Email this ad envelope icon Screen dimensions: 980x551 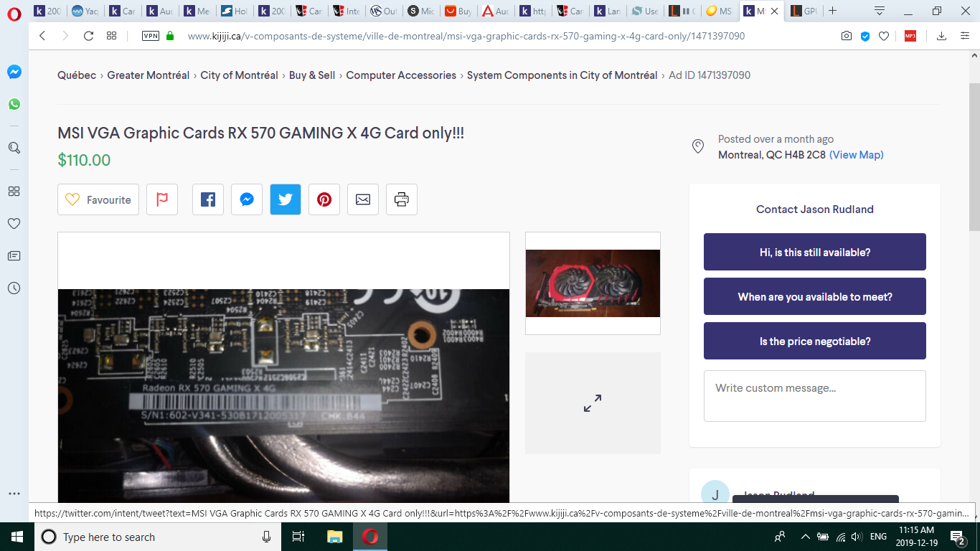point(363,199)
